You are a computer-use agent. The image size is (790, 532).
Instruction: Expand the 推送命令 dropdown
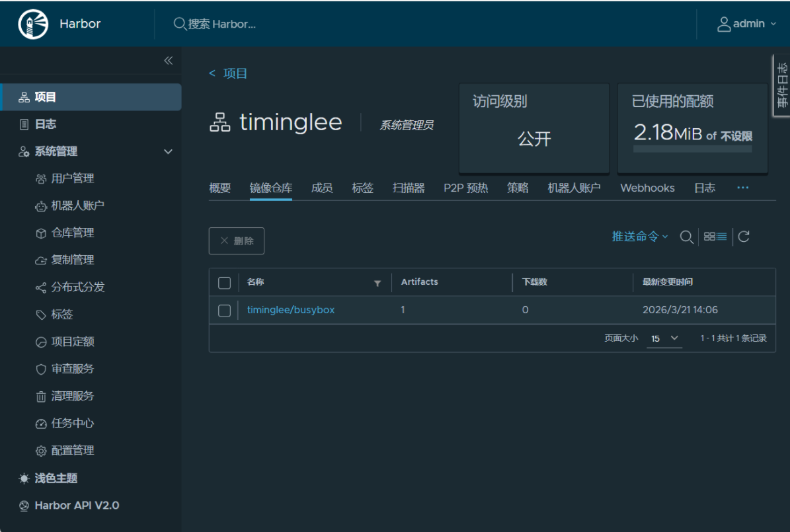point(640,237)
